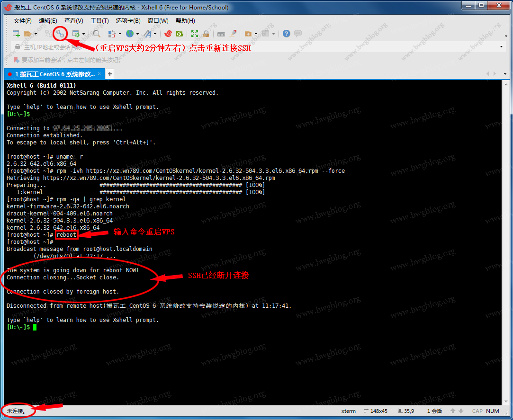Click the pane layout grid icon
The height and width of the screenshot is (420, 513).
click(266, 33)
